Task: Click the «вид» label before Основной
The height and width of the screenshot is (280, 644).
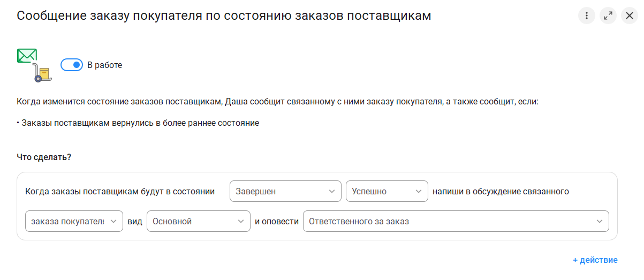Action: click(135, 221)
